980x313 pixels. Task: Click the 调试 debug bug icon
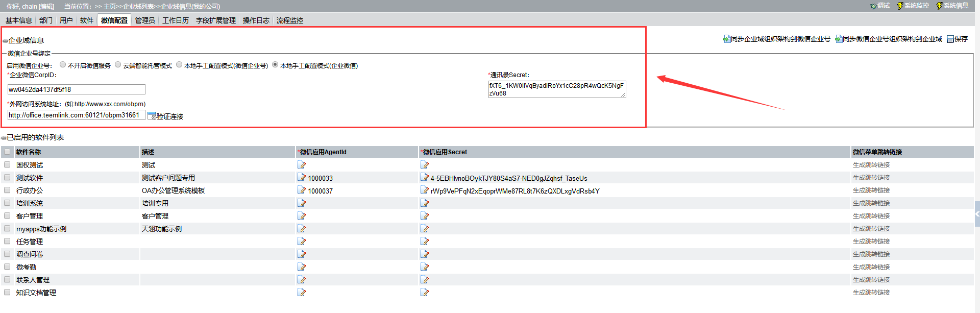pyautogui.click(x=873, y=6)
